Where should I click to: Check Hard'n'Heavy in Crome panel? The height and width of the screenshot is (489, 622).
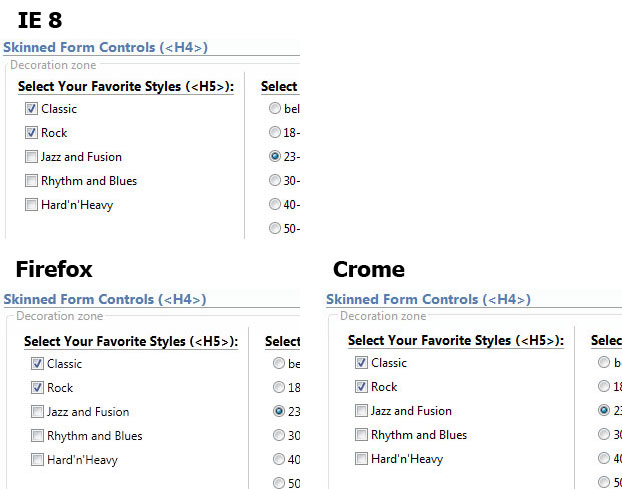[362, 459]
